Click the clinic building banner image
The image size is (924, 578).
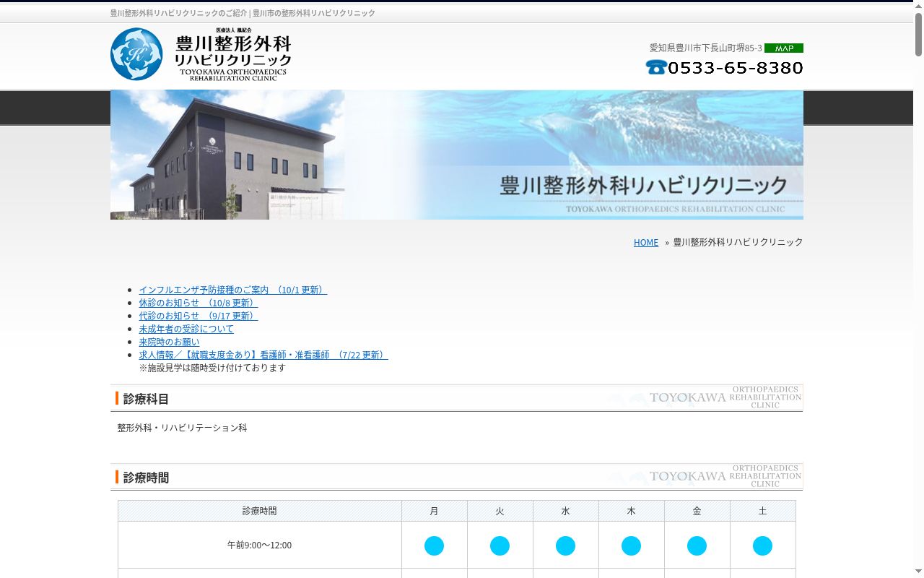[x=457, y=155]
